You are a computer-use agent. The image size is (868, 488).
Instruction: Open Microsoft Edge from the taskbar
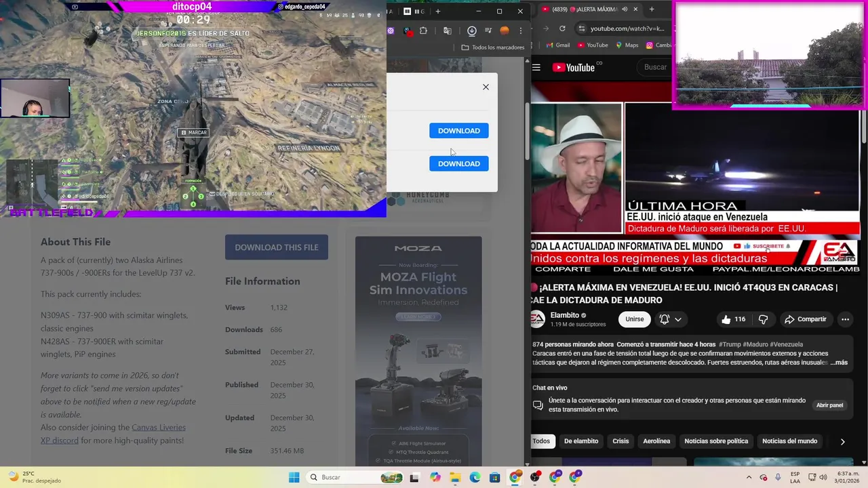pos(475,477)
